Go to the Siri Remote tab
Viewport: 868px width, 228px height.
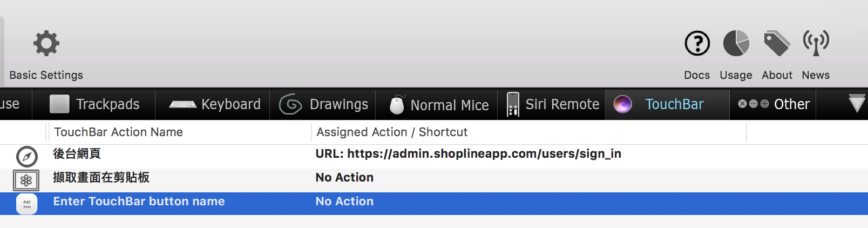coord(553,104)
